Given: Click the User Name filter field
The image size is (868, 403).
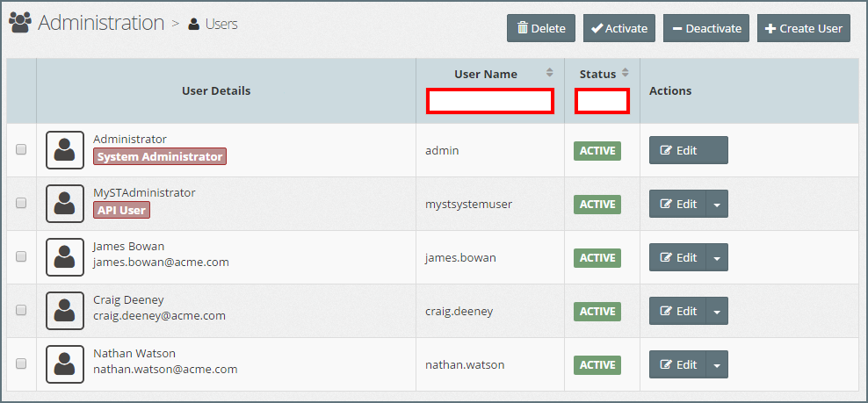Looking at the screenshot, I should 489,101.
